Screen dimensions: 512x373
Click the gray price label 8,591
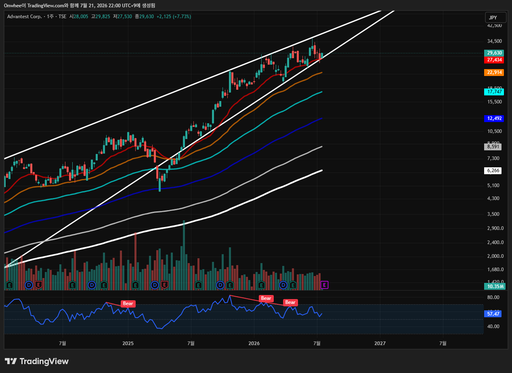click(493, 147)
